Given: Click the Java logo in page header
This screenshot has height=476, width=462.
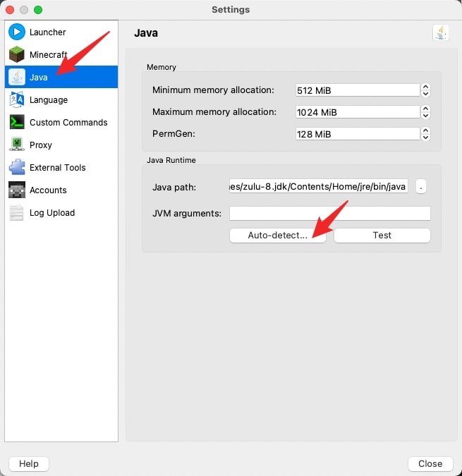Looking at the screenshot, I should tap(441, 32).
